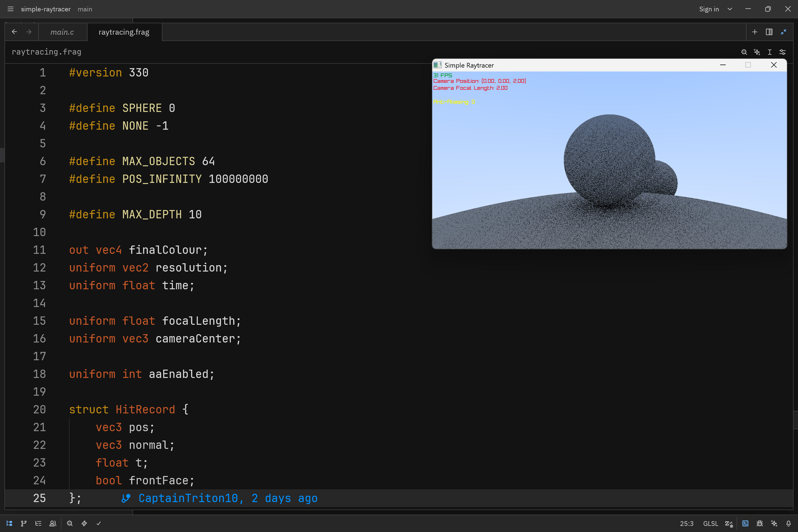Open the notifications bell icon
Viewport: 798px width, 532px height.
tap(789, 523)
